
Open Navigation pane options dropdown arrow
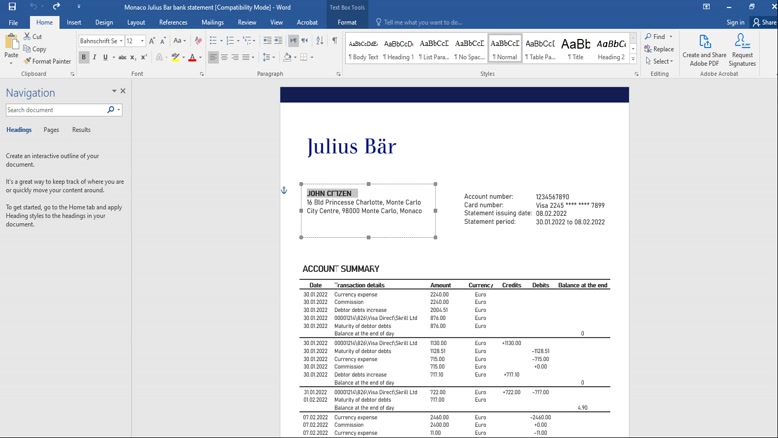114,91
